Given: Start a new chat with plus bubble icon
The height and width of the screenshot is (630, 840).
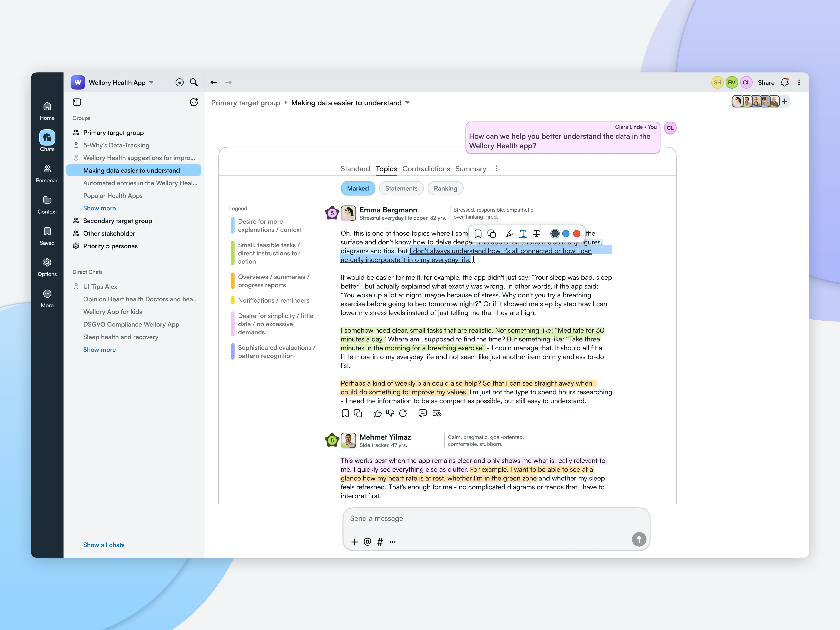Looking at the screenshot, I should pos(194,102).
